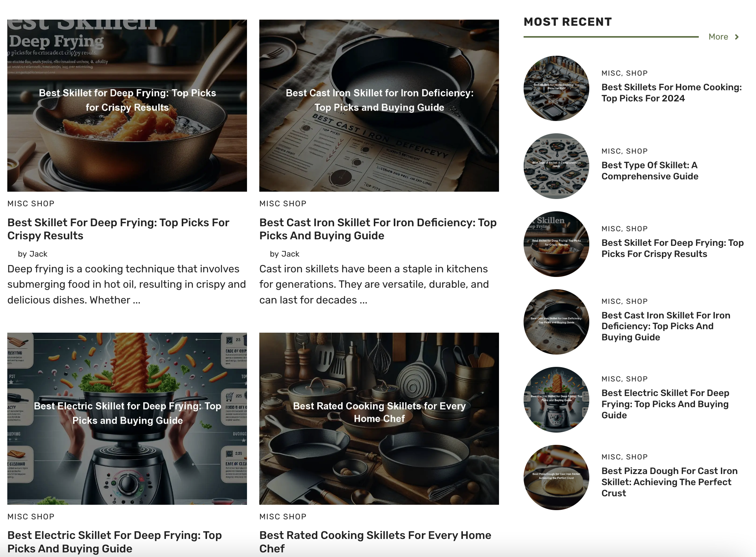756x557 pixels.
Task: Open Best Type Of Skillet circular thumbnail
Action: (x=556, y=166)
